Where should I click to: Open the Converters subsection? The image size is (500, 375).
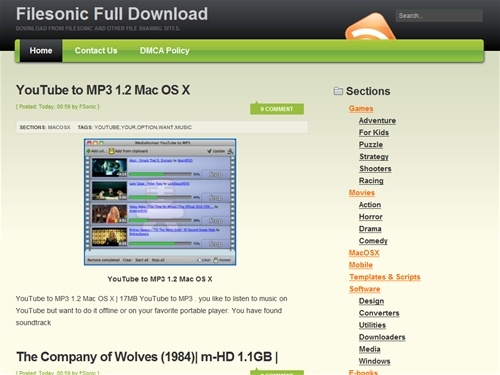(x=379, y=313)
